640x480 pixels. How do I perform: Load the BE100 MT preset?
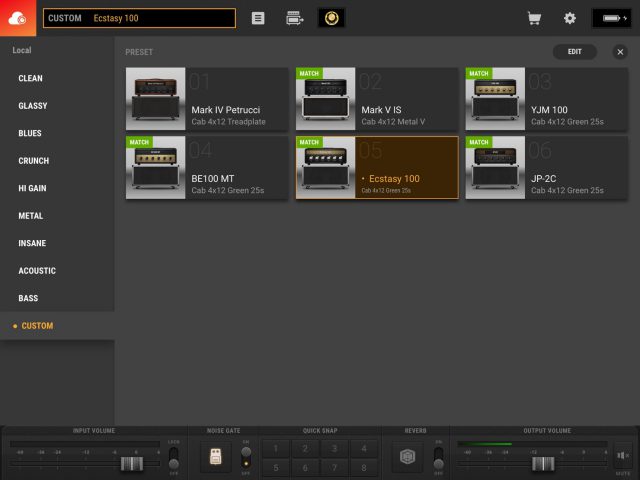(207, 167)
